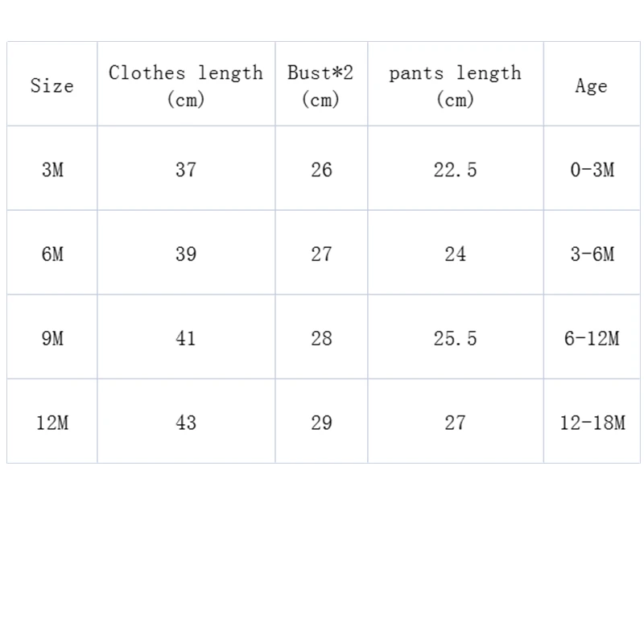Viewport: 644px width, 644px height.
Task: Click the Size column header
Action: [x=52, y=85]
